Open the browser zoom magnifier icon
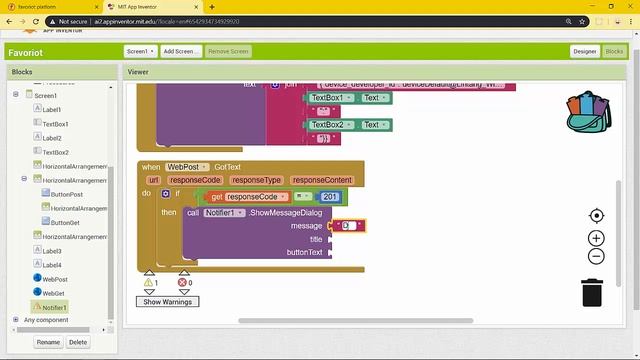Image resolution: width=640 pixels, height=360 pixels. [x=569, y=22]
